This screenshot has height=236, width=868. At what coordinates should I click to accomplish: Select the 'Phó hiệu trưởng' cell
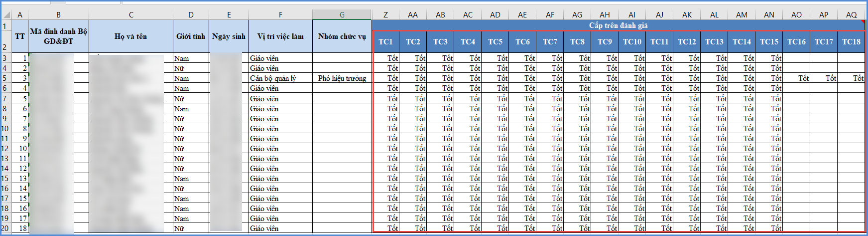pyautogui.click(x=342, y=78)
